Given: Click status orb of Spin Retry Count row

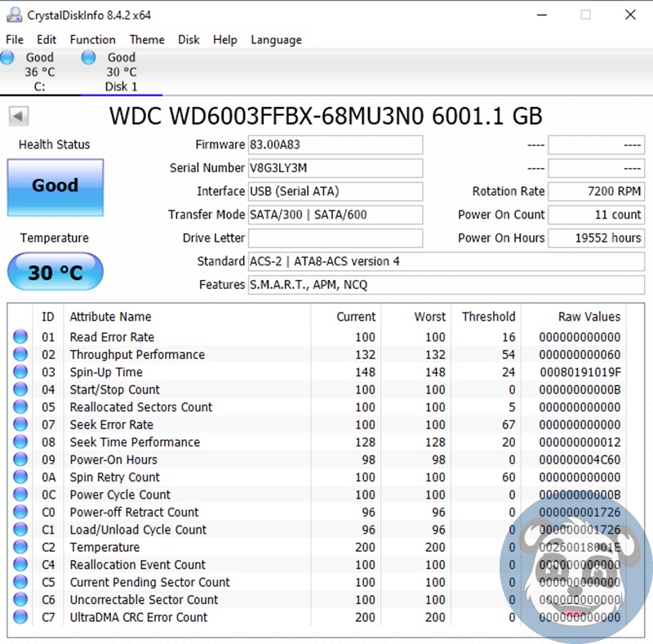Looking at the screenshot, I should point(20,477).
